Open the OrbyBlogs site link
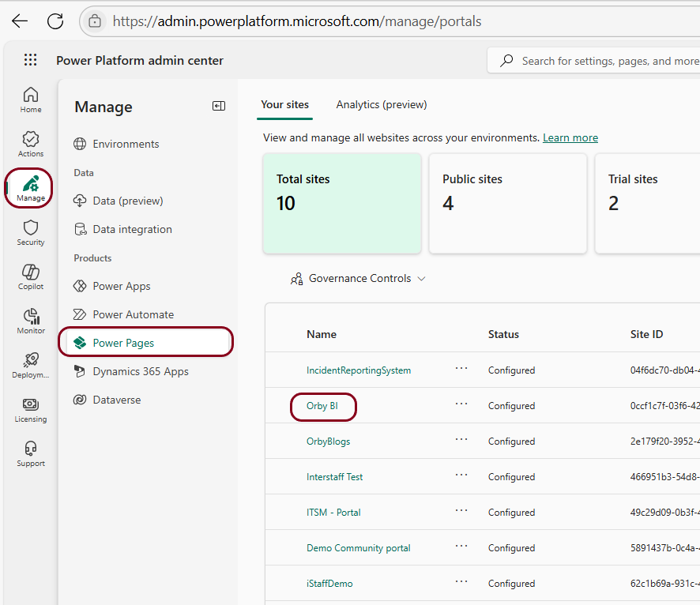This screenshot has height=605, width=700. pyautogui.click(x=328, y=442)
